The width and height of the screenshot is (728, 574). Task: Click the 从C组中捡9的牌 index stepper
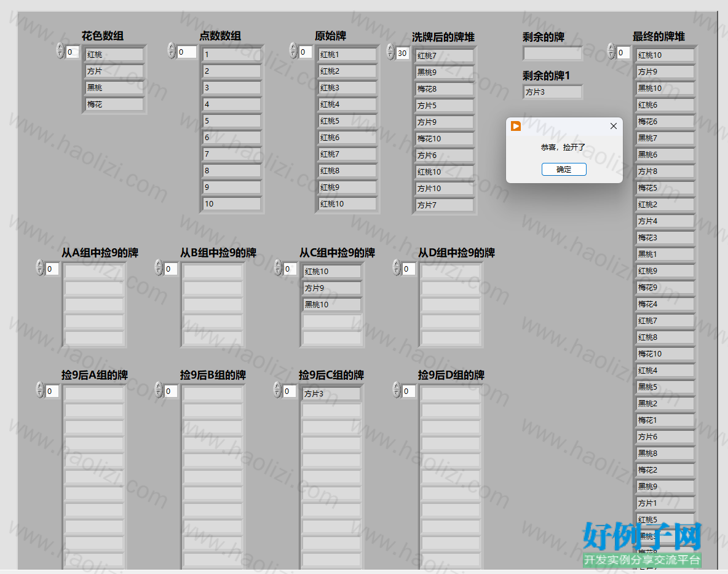coord(278,268)
